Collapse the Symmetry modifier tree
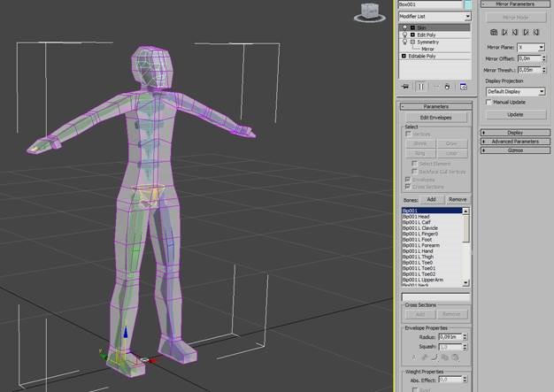This screenshot has height=392, width=554. (x=412, y=42)
